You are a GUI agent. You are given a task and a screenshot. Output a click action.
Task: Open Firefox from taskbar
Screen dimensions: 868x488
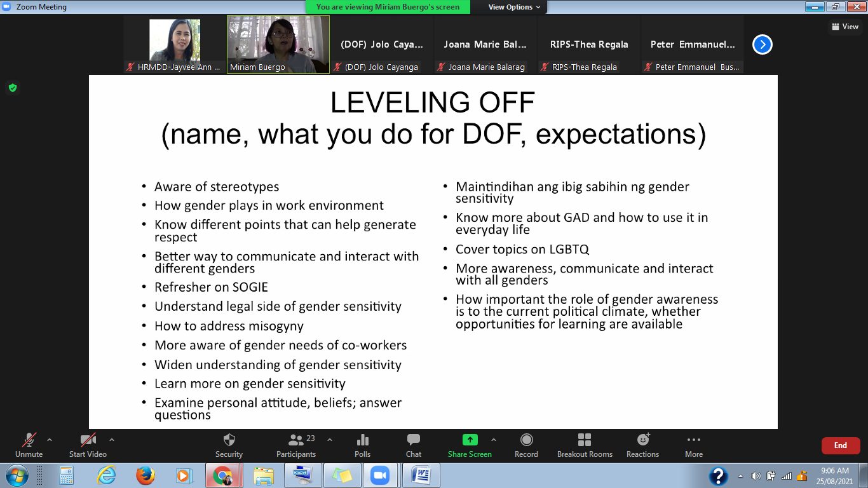tap(146, 475)
